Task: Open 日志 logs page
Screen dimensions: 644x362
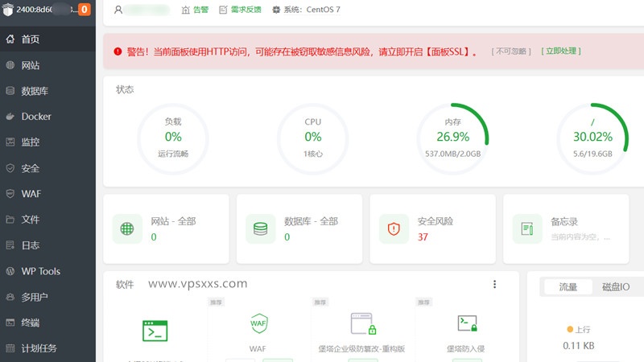Action: [x=31, y=245]
